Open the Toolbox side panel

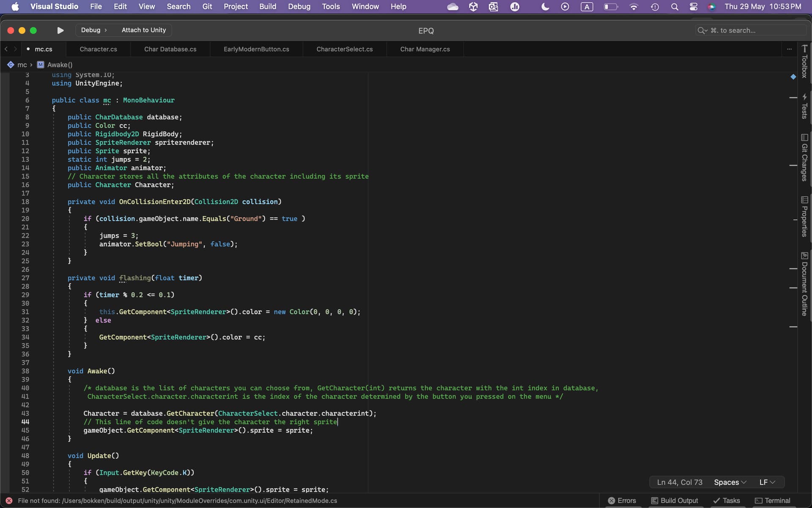pyautogui.click(x=804, y=62)
